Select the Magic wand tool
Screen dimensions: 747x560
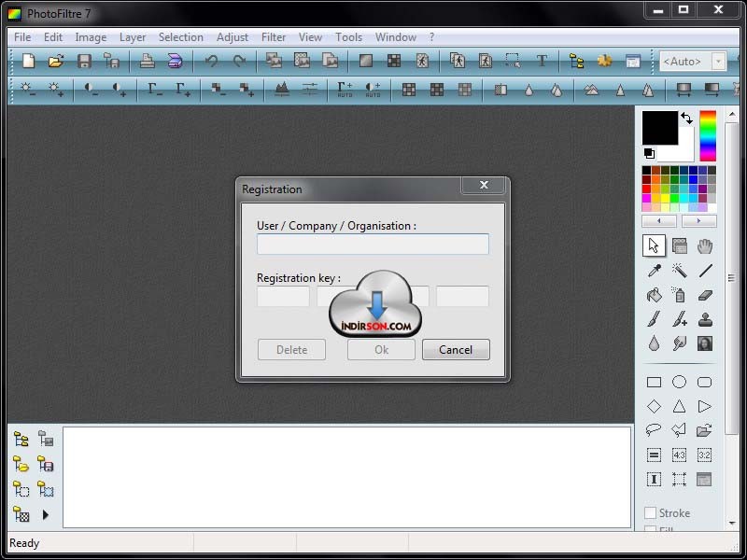680,271
